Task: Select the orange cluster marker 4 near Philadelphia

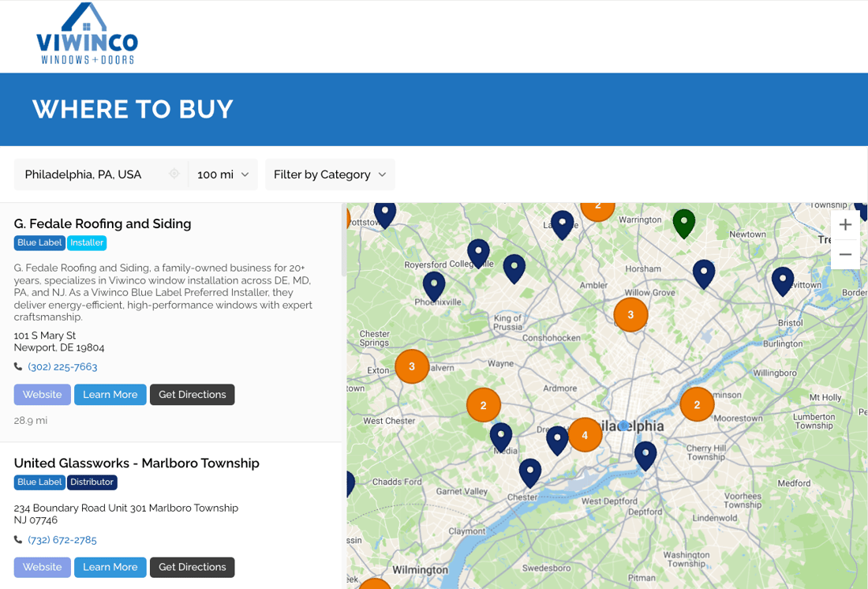Action: coord(586,434)
